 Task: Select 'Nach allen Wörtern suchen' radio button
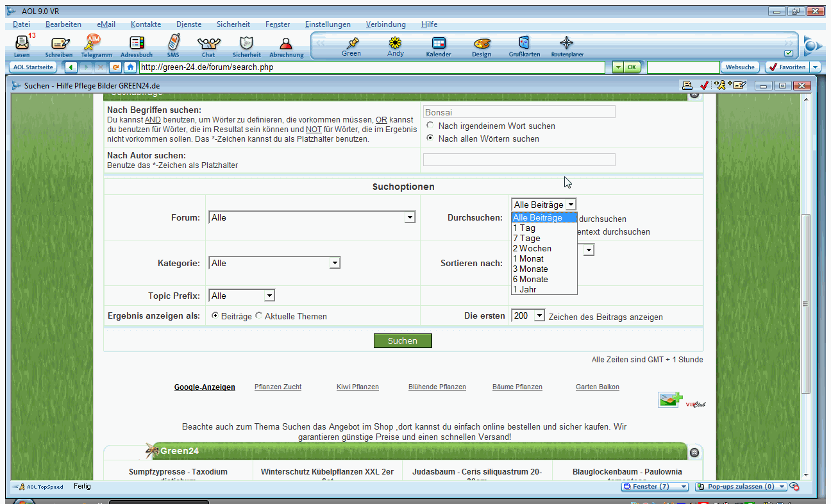pyautogui.click(x=430, y=138)
